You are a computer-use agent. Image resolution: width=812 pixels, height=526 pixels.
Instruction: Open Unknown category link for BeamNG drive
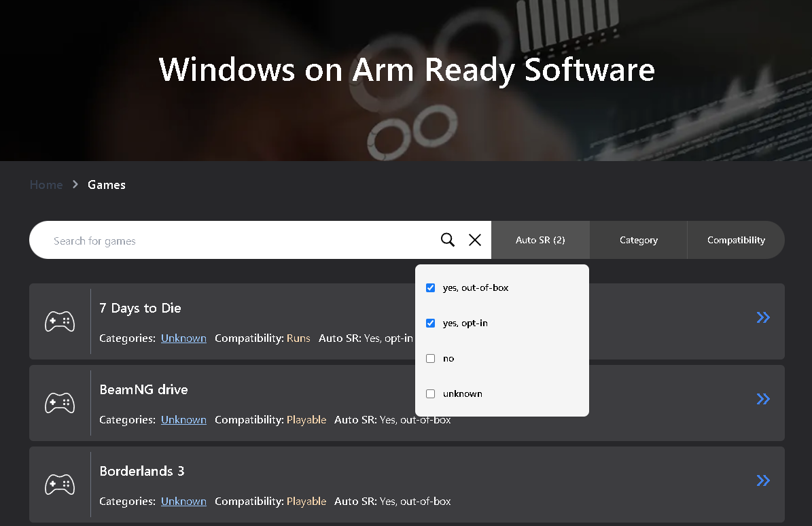(183, 420)
